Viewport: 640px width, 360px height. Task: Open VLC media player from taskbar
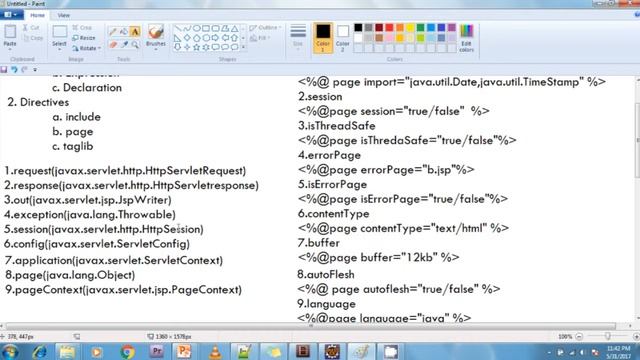[x=215, y=351]
